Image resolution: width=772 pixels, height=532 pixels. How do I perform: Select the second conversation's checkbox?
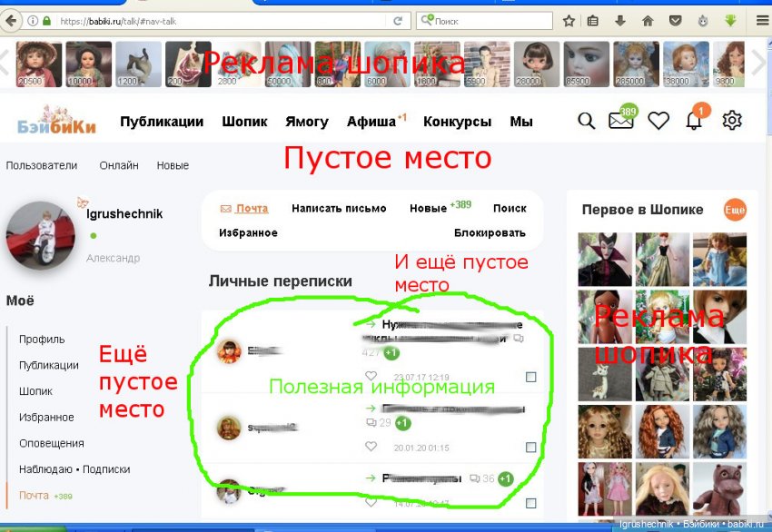[x=531, y=448]
